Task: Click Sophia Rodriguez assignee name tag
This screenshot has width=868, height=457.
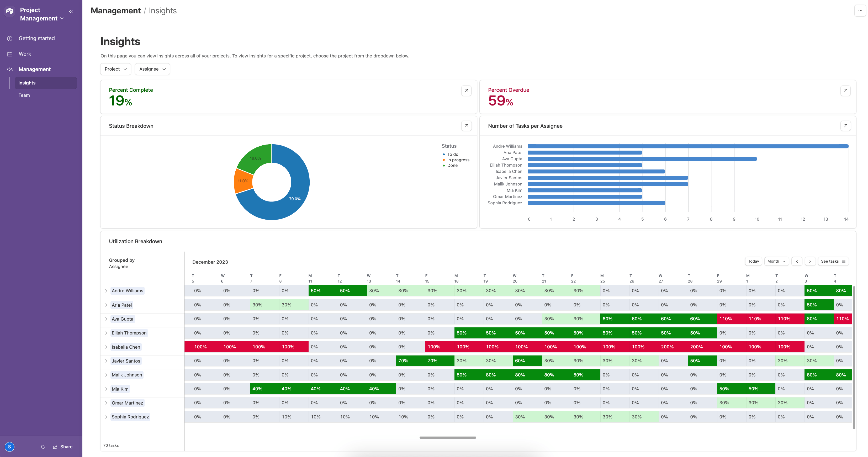Action: tap(130, 417)
